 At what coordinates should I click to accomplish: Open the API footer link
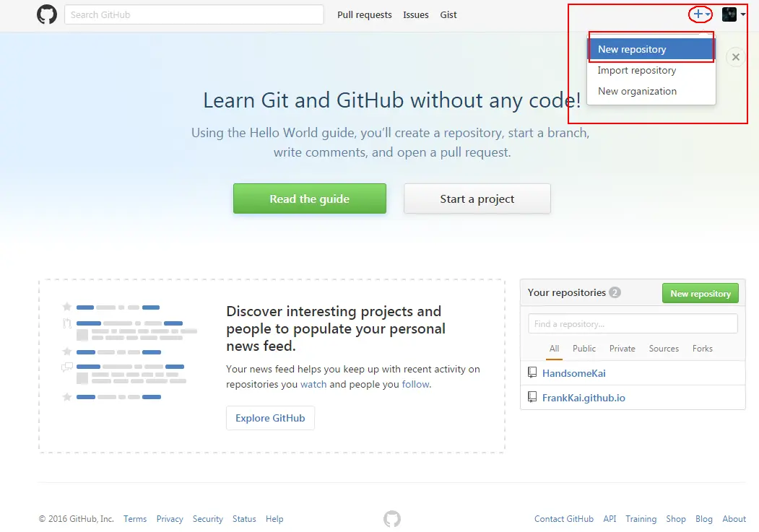click(x=610, y=519)
